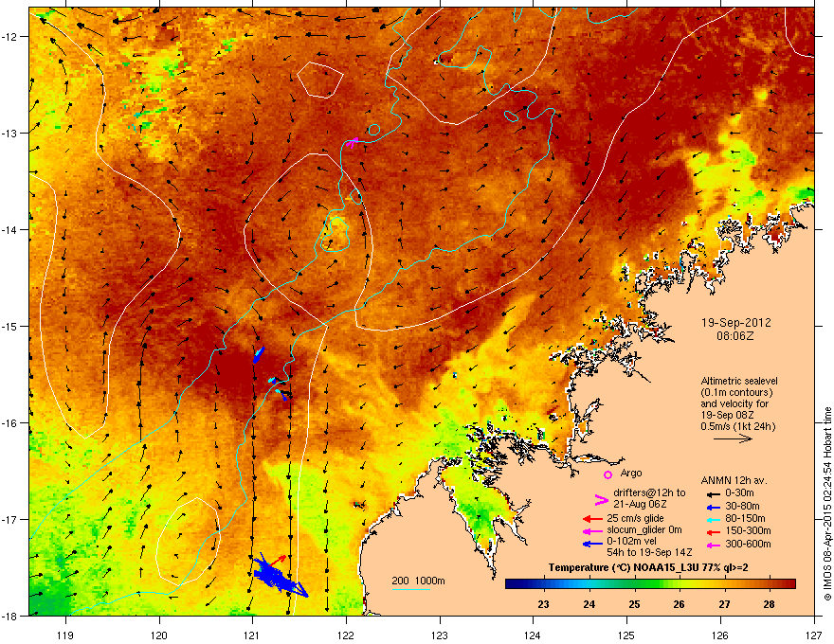Screen dimensions: 834x644
Task: Click the '24' colorbar tick label
Action: (x=589, y=604)
